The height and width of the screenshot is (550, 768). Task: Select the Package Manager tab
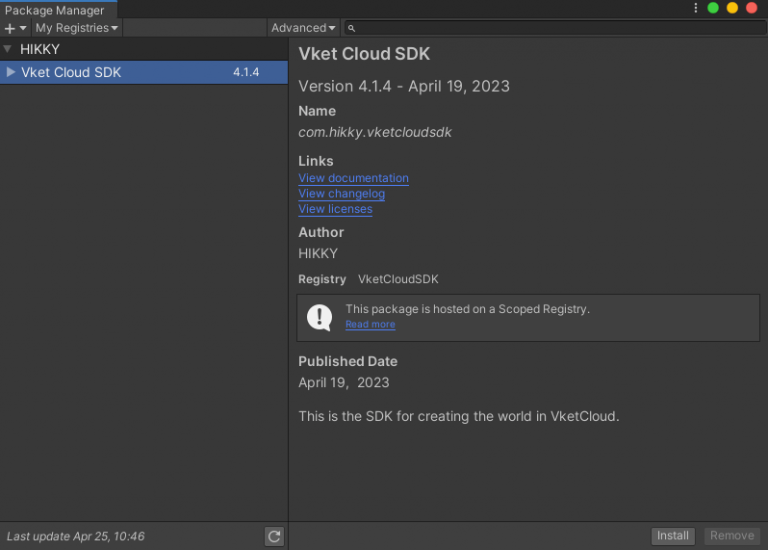pos(55,10)
